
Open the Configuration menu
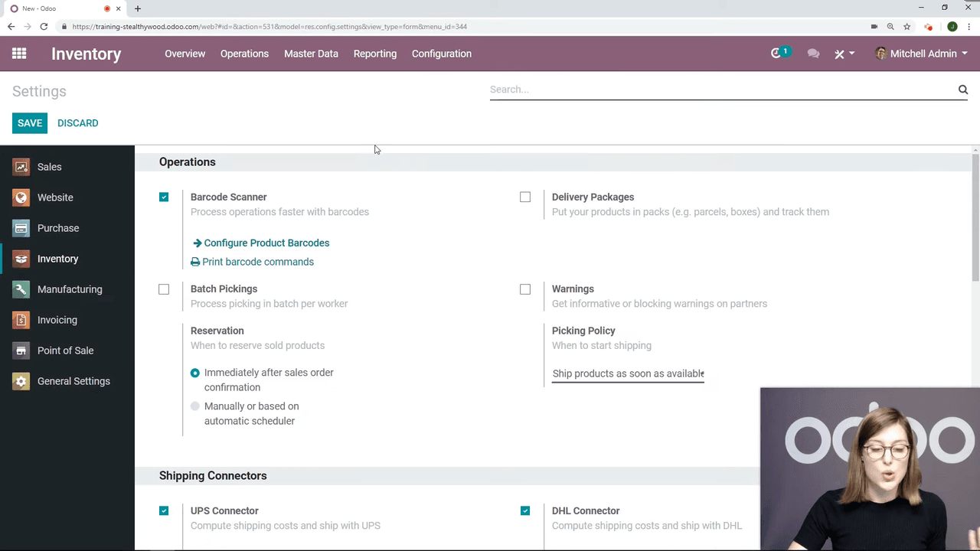click(x=441, y=54)
